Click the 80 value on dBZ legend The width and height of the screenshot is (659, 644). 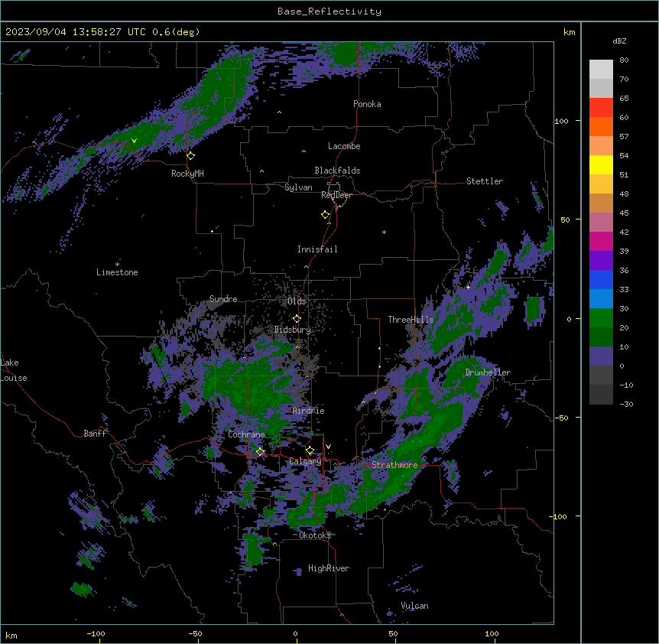click(624, 60)
